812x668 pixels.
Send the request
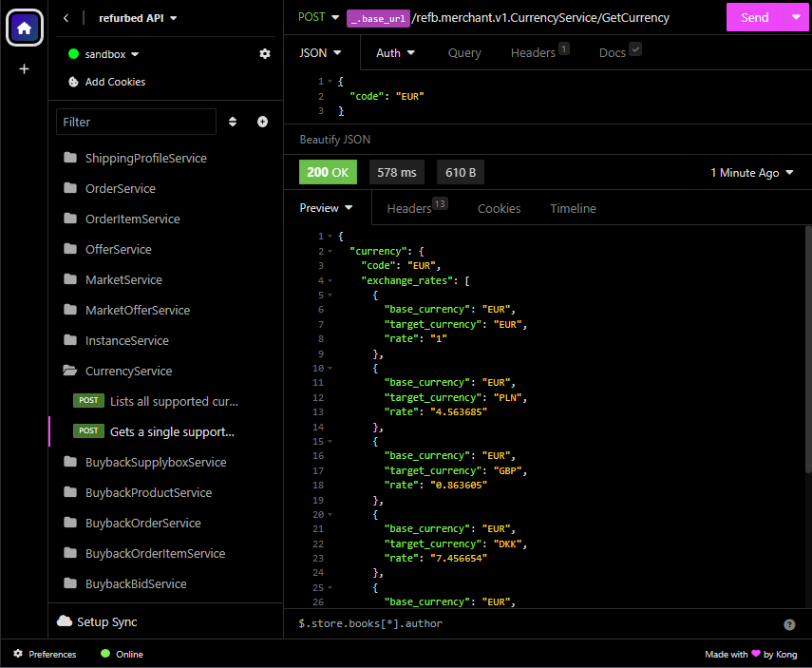point(755,17)
